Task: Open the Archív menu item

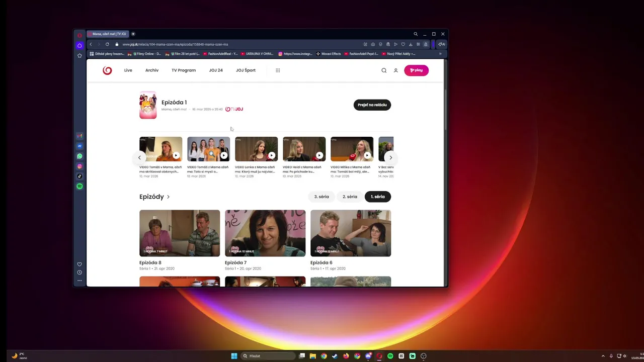Action: [152, 70]
